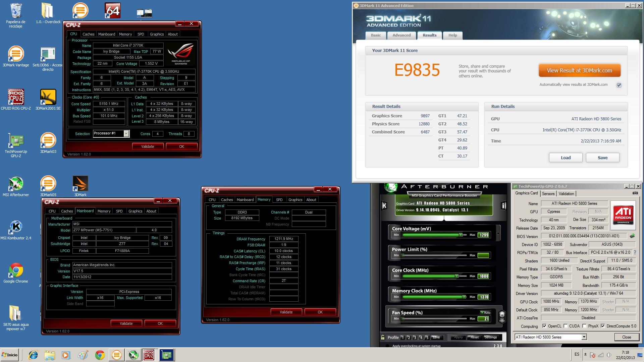644x362 pixels.
Task: Toggle the OpenCL checkbox in GPU-Z
Action: (544, 326)
